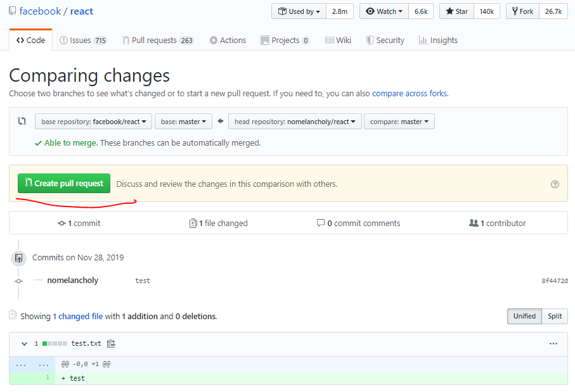Viewport: 575px width, 392px height.
Task: Open the compare: master branch dropdown
Action: click(x=399, y=122)
